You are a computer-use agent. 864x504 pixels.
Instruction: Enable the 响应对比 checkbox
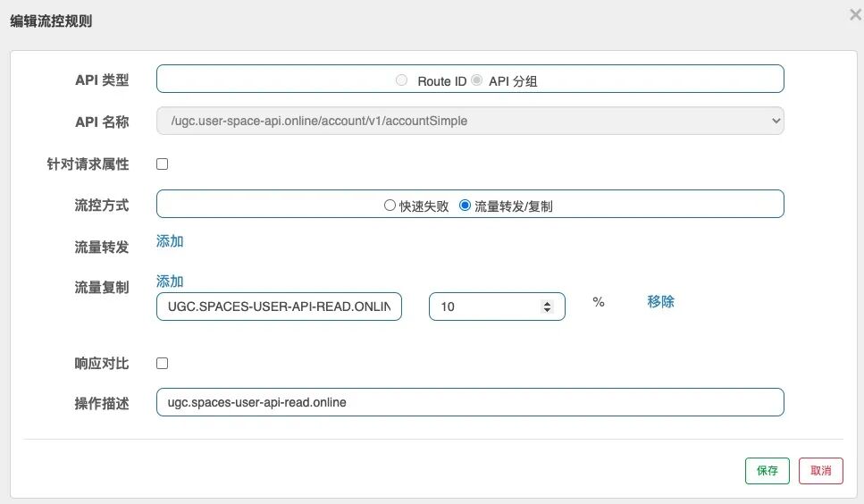162,364
